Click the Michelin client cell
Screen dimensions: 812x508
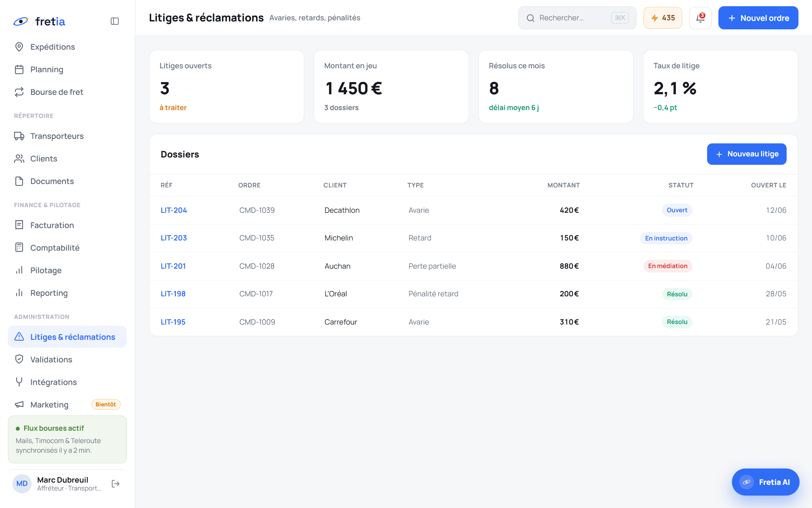click(339, 238)
